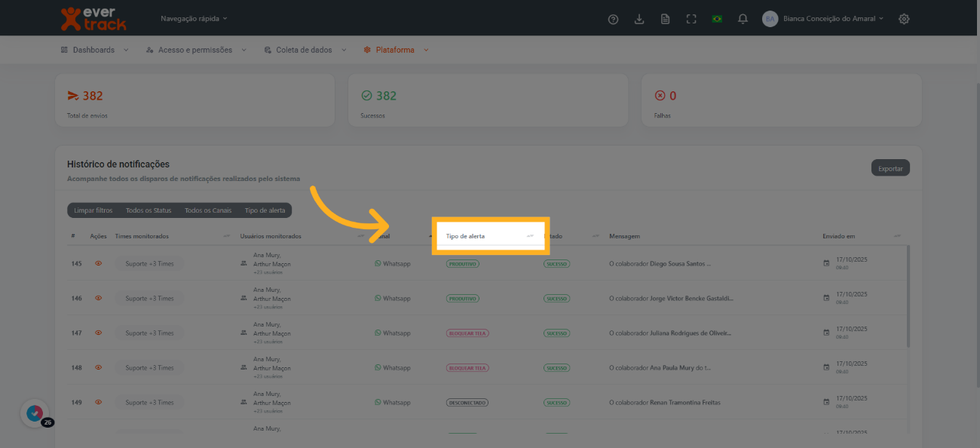980x448 pixels.
Task: View details eye icon for row 145
Action: (x=98, y=264)
